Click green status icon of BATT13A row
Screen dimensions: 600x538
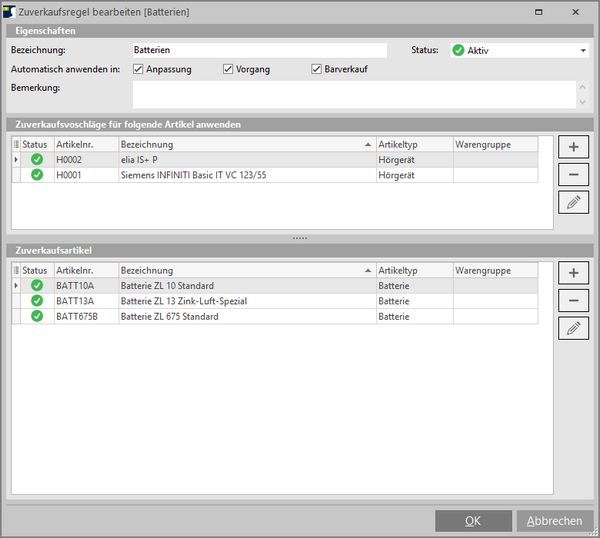[37, 301]
